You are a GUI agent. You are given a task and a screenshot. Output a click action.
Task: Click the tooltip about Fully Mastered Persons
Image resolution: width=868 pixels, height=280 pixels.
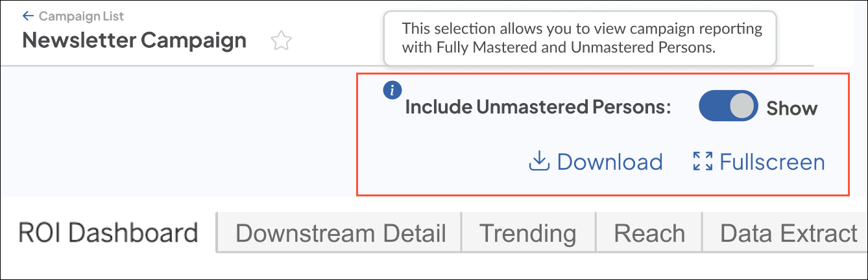point(581,38)
